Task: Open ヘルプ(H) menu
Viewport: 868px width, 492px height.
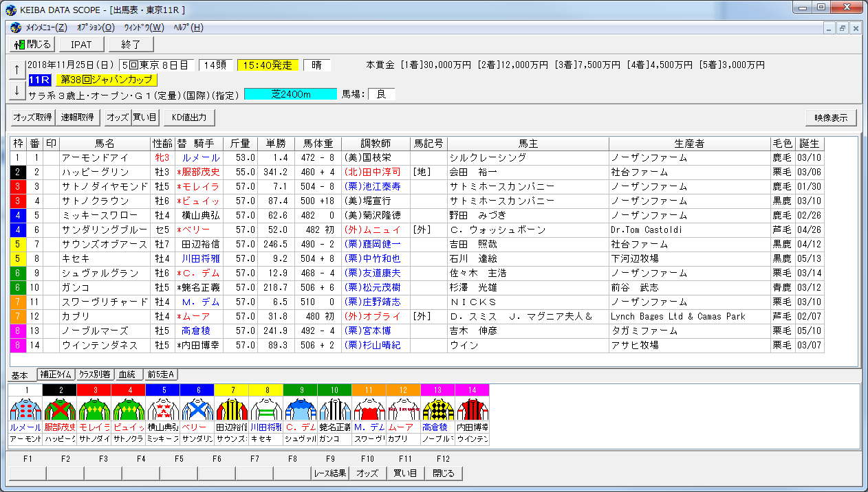Action: [x=188, y=27]
